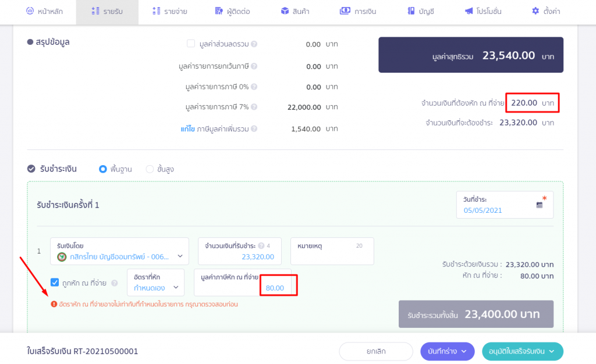Click the help icon beside จำนวนเงินที่รับชำระ
Viewport: 596px width, 364px height.
[x=261, y=245]
